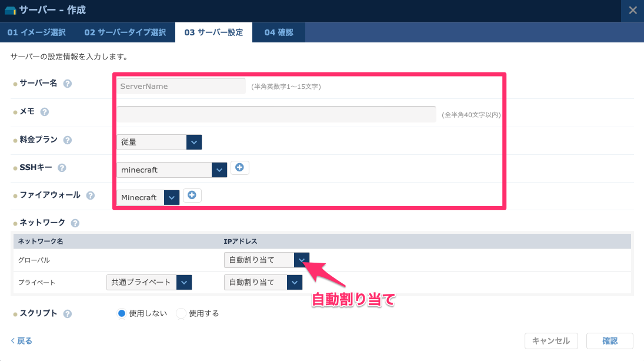Show help for SSHキー field
The height and width of the screenshot is (361, 644).
click(x=62, y=168)
